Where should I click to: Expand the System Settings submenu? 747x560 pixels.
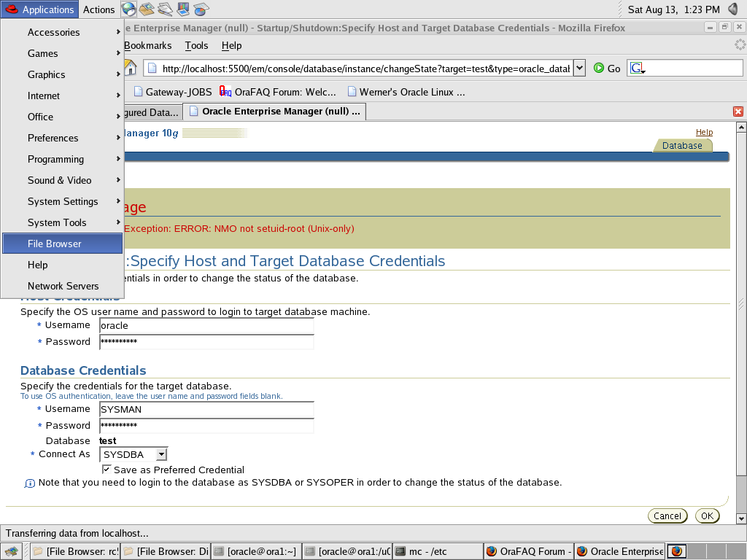click(x=63, y=201)
